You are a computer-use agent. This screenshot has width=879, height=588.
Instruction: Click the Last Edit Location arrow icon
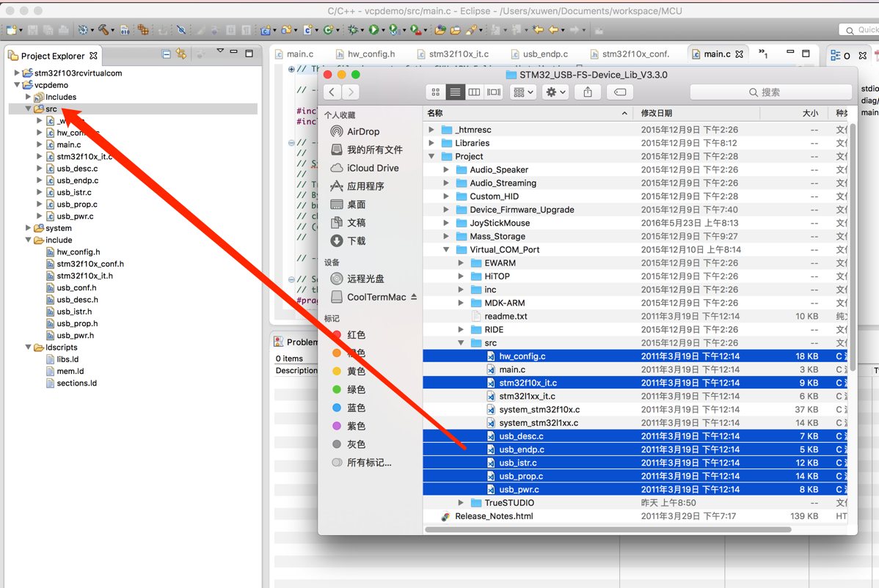pos(539,29)
